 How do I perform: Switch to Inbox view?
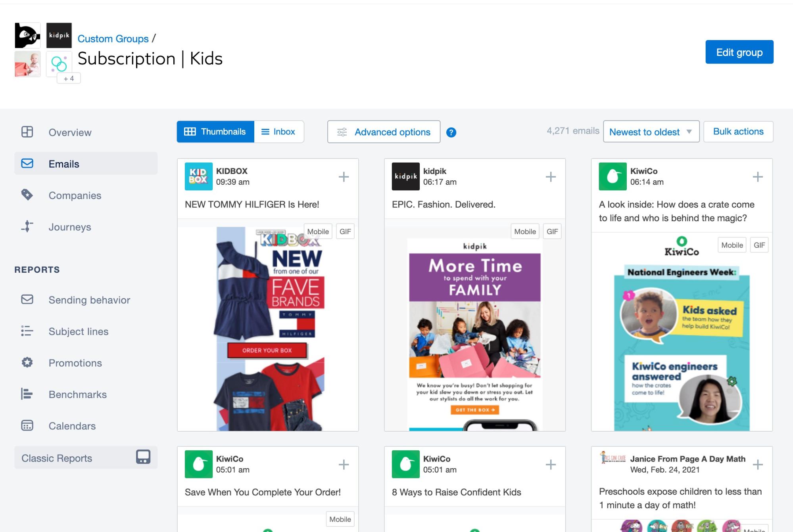pos(279,132)
